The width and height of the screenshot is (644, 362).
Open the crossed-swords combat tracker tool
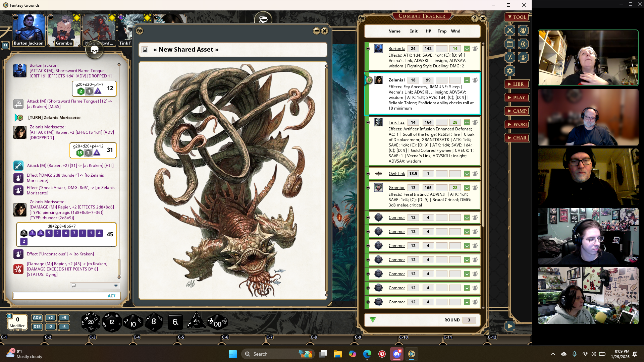click(x=509, y=31)
